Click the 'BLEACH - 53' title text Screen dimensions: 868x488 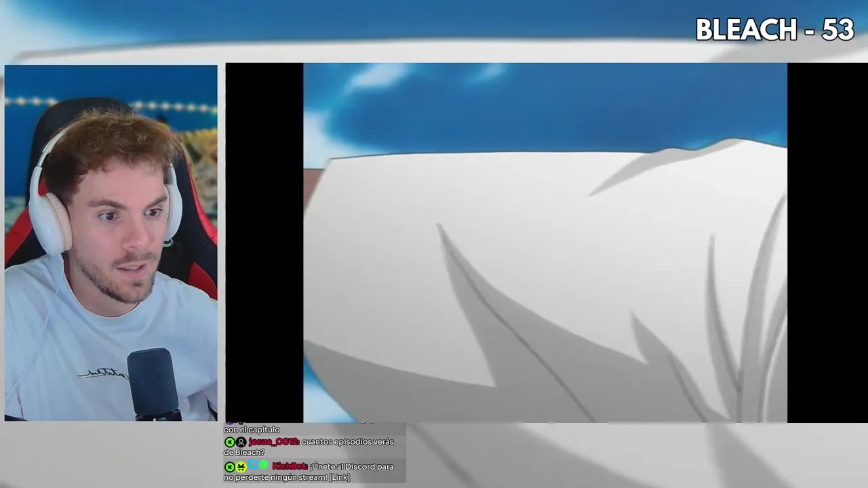point(774,30)
